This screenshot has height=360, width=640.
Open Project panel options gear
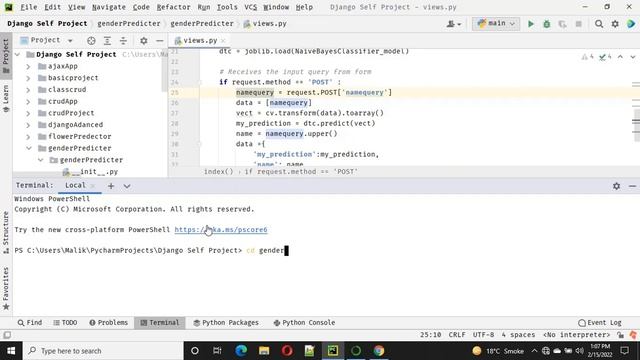pos(143,40)
